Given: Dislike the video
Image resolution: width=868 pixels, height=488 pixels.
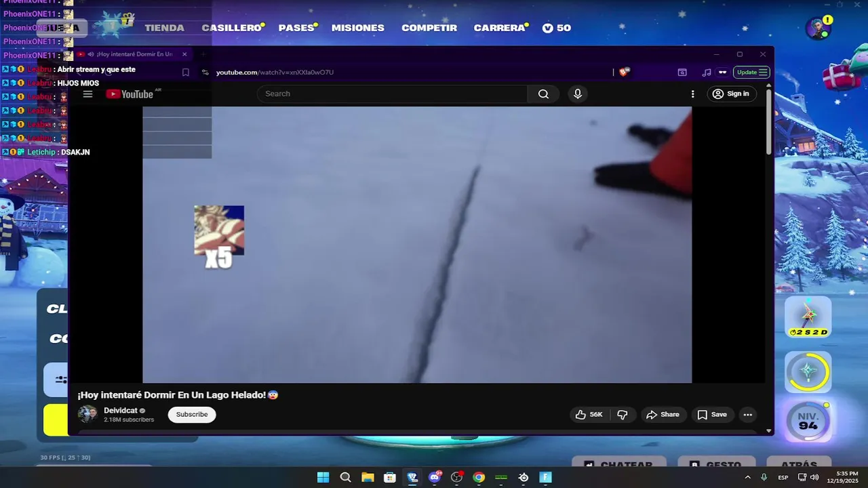Looking at the screenshot, I should coord(623,414).
